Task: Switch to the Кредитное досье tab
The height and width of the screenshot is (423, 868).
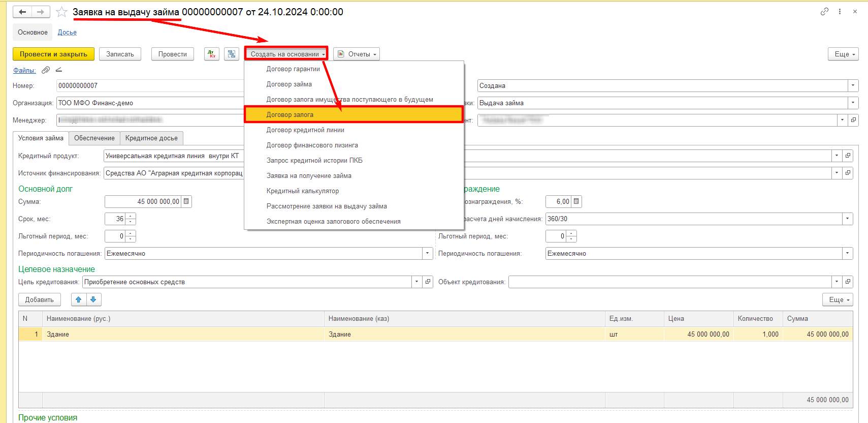Action: pos(151,138)
